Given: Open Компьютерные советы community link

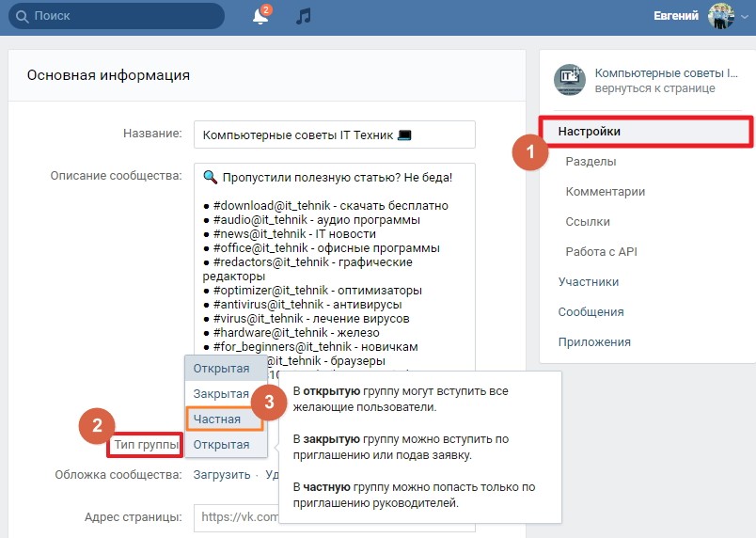Looking at the screenshot, I should tap(666, 73).
